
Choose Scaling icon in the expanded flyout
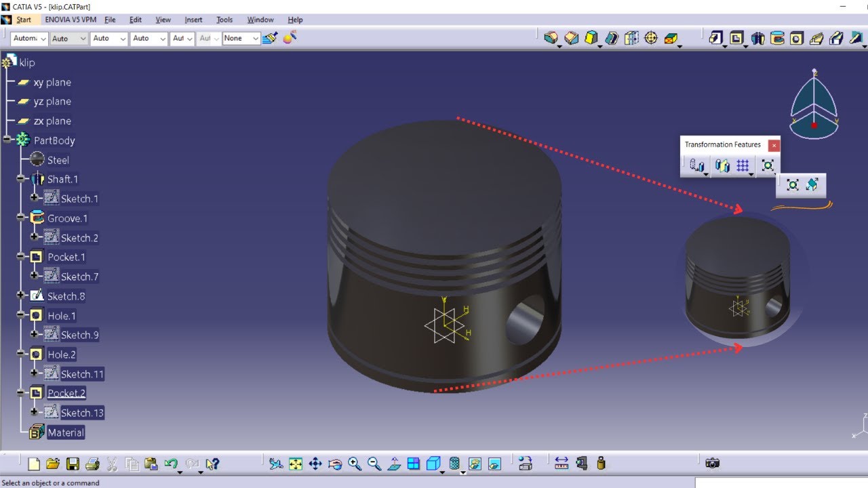793,184
